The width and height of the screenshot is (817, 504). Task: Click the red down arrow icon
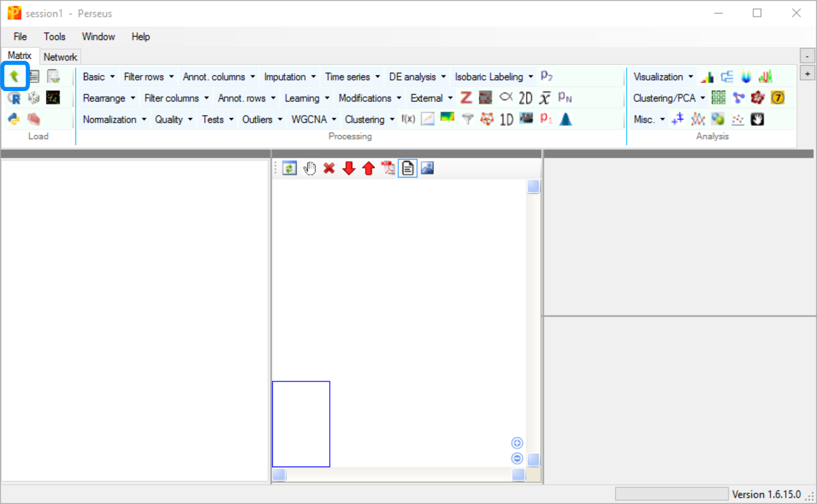pyautogui.click(x=349, y=168)
